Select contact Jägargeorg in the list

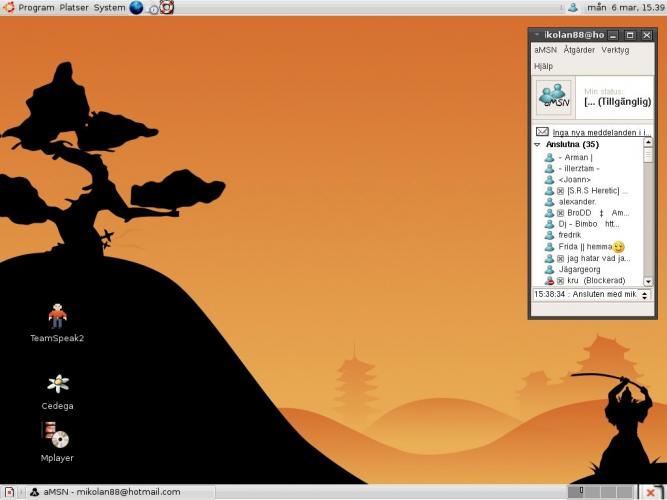pos(579,269)
